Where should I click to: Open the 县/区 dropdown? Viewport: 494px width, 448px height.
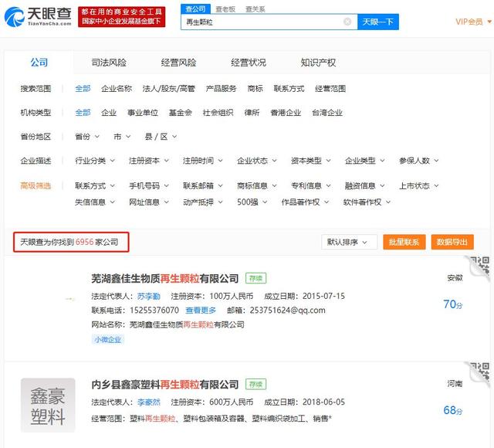coord(161,137)
